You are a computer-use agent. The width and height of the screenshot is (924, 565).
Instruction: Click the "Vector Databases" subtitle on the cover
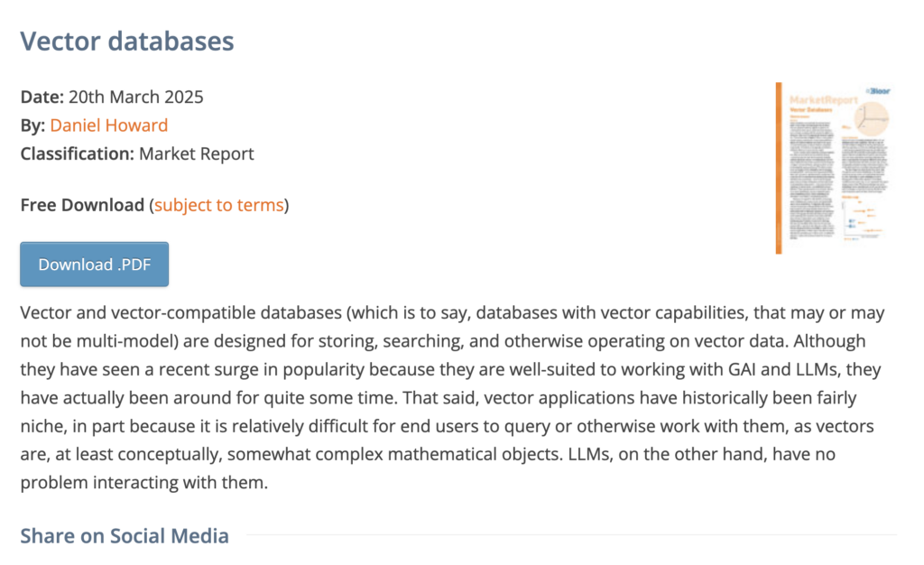(810, 108)
